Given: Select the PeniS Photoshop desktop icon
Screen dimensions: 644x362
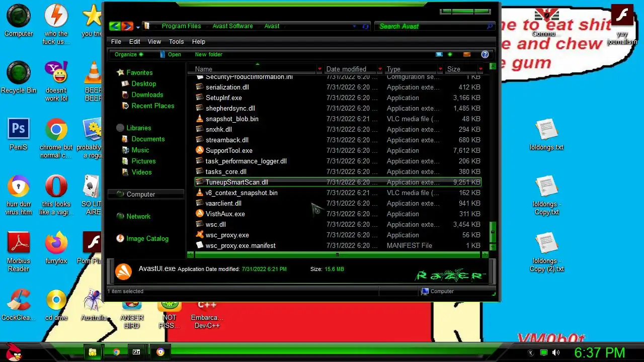Looking at the screenshot, I should [19, 134].
